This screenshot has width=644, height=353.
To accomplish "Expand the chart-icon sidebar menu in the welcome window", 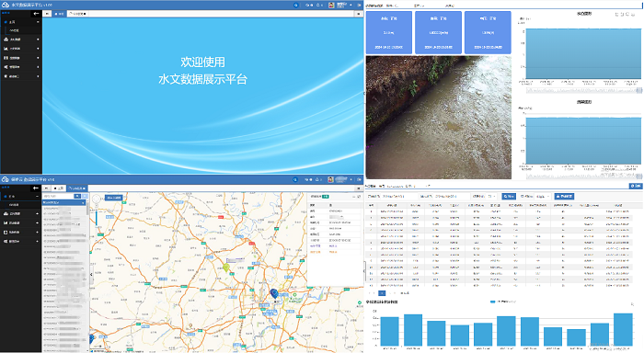I will click(x=20, y=49).
